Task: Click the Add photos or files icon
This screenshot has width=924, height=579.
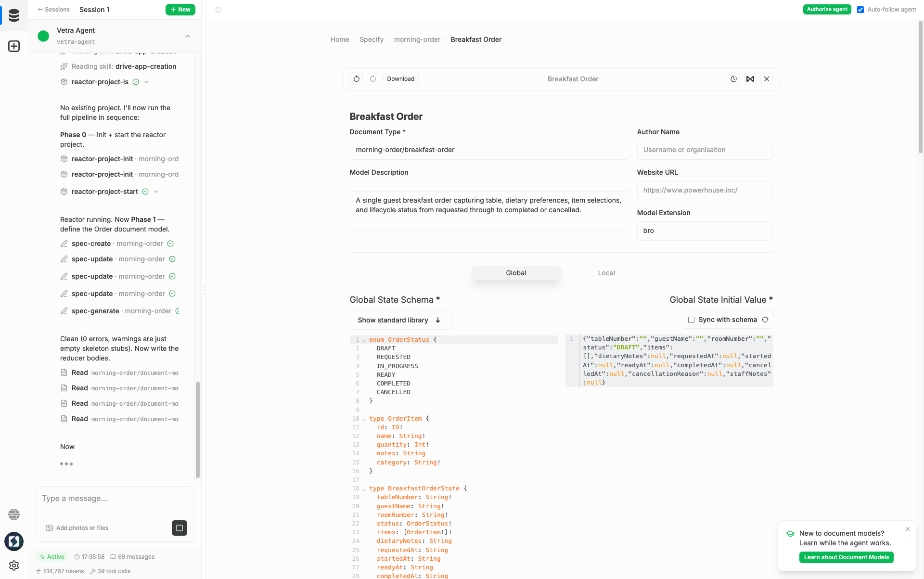Action: point(50,528)
